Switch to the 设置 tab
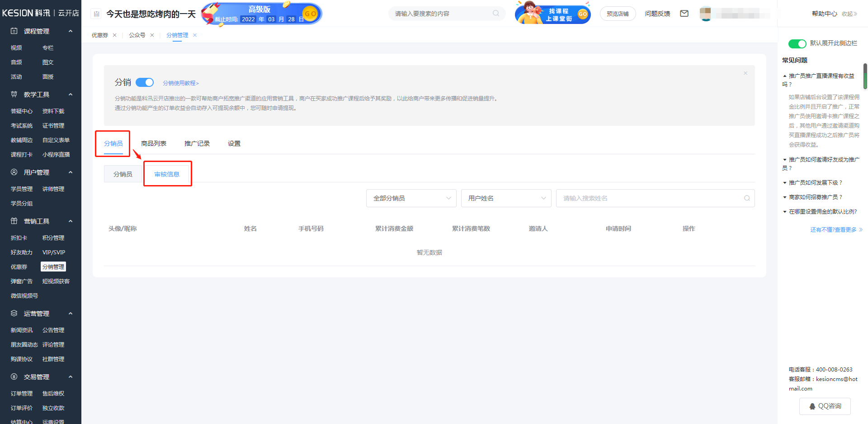 click(234, 143)
